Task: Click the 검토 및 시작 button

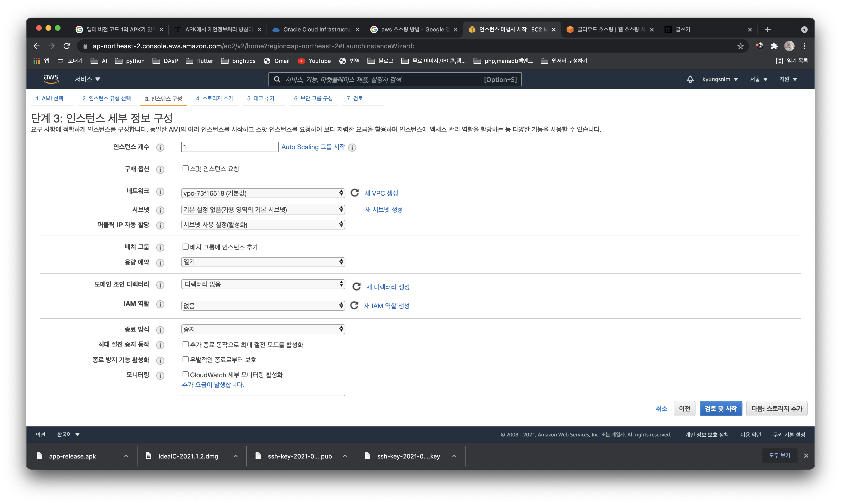Action: 720,408
